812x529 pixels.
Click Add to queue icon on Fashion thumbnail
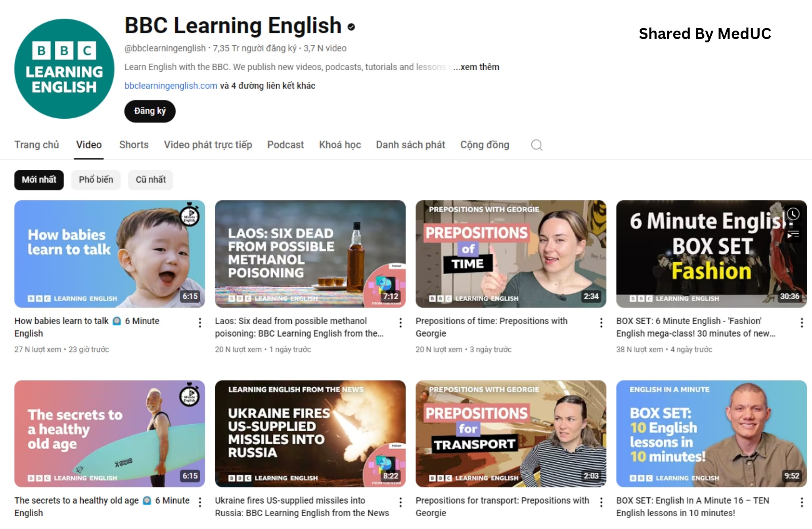click(x=793, y=235)
